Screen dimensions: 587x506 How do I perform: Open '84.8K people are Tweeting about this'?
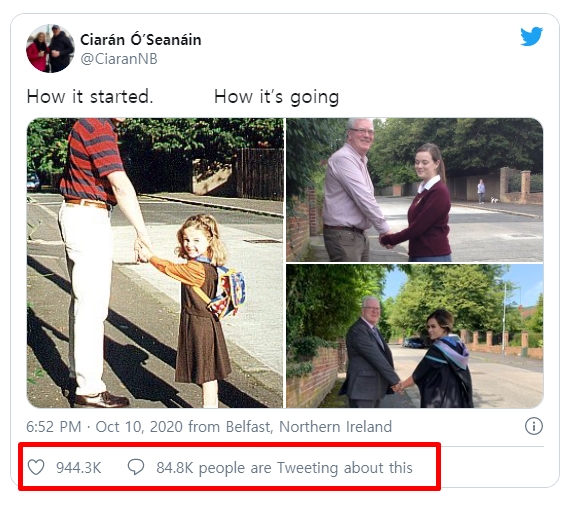285,468
